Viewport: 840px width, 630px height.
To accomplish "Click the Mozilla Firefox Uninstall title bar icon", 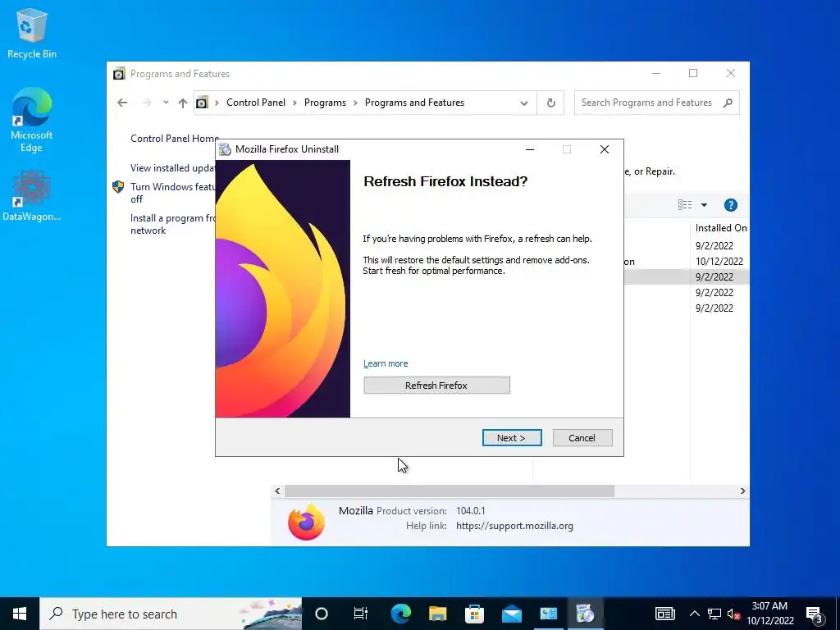I will [225, 149].
